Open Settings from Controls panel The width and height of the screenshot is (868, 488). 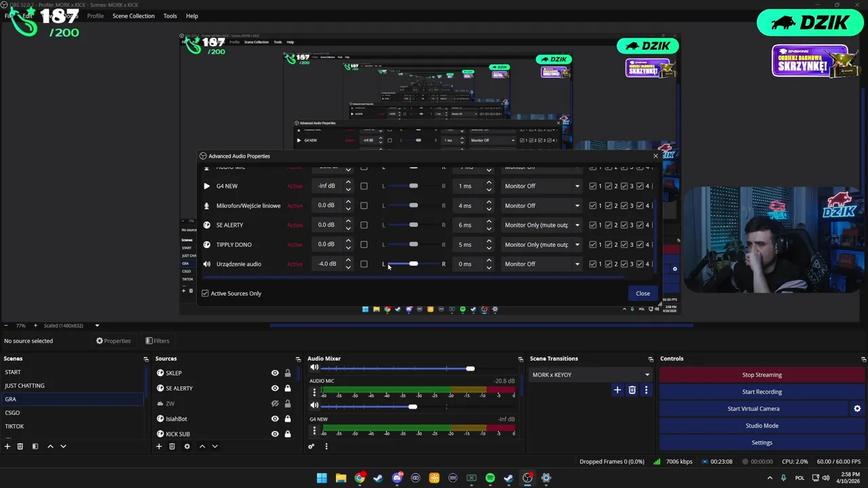click(x=762, y=443)
